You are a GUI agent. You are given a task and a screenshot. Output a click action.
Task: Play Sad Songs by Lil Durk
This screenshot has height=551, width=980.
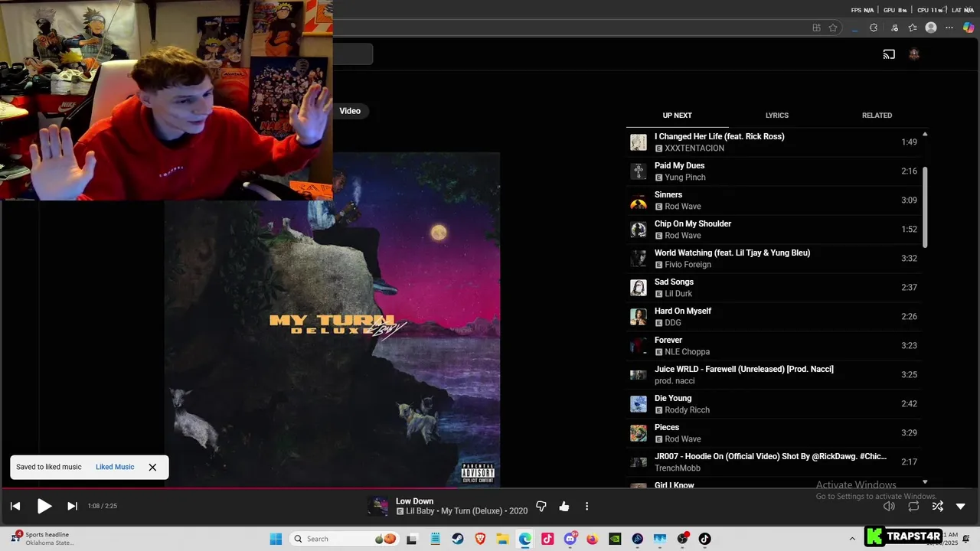click(x=773, y=288)
